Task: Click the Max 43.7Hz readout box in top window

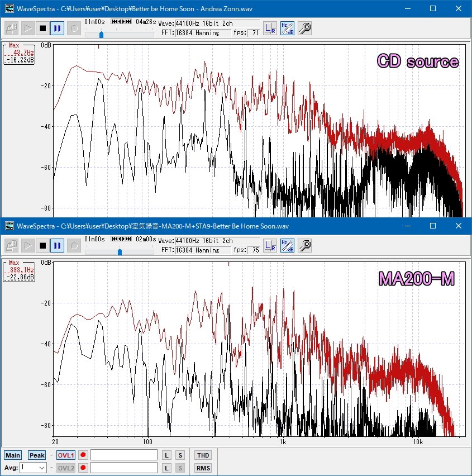Action: point(19,54)
